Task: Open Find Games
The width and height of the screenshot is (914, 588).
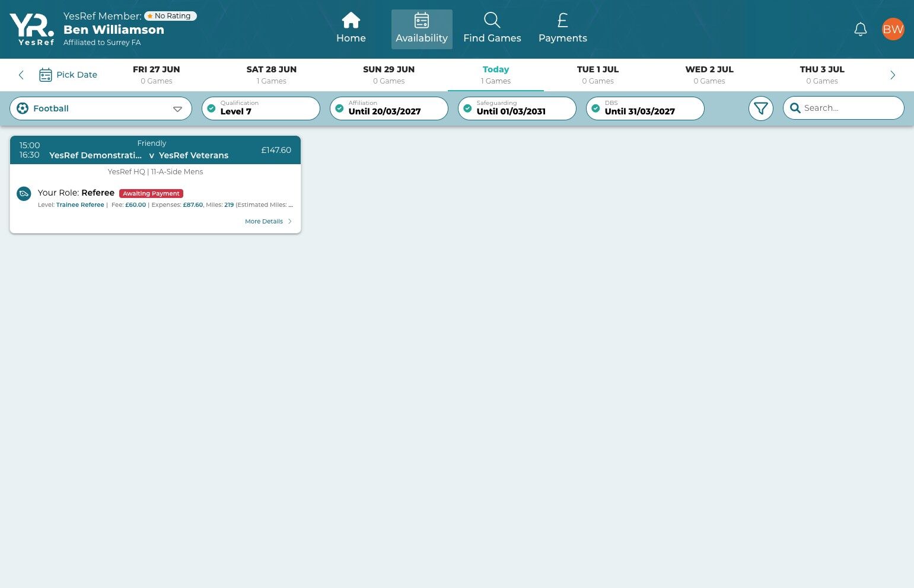Action: (x=492, y=28)
